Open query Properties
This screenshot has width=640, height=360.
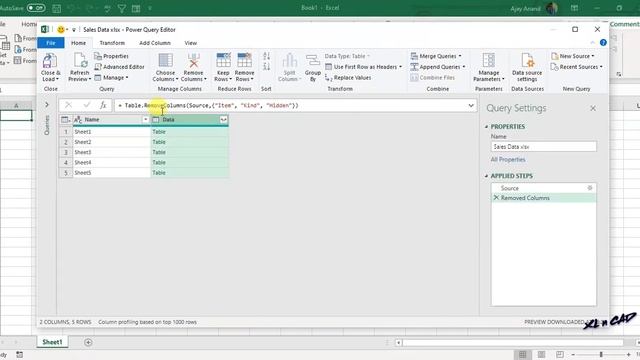click(x=111, y=56)
